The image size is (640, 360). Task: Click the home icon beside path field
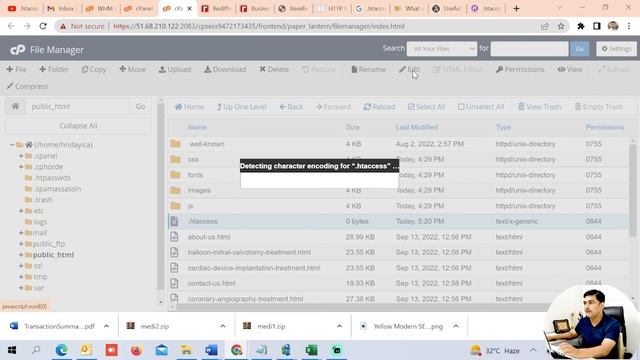pos(16,107)
